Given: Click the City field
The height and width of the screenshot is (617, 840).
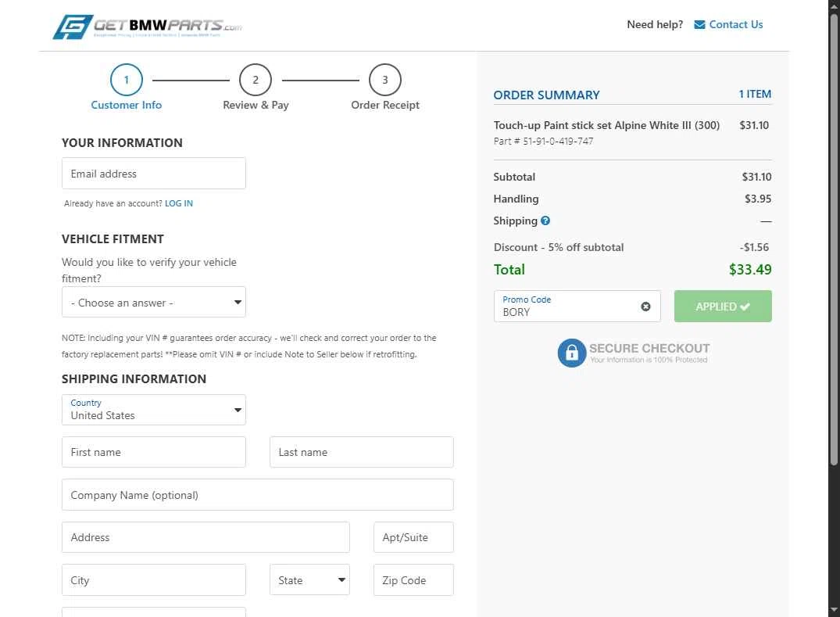Looking at the screenshot, I should (x=154, y=580).
